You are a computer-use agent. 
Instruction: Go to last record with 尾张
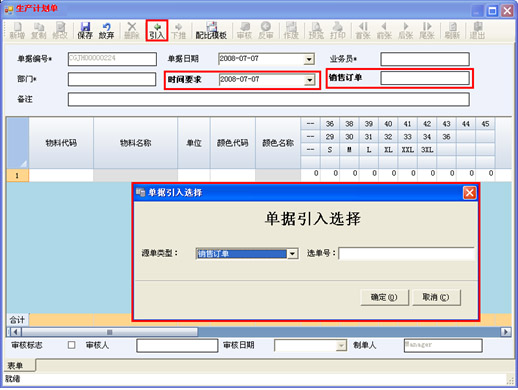(427, 31)
